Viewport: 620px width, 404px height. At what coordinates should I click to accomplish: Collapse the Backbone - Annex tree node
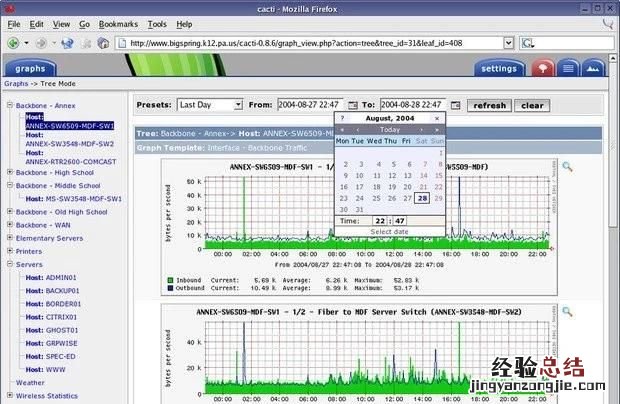(9, 105)
